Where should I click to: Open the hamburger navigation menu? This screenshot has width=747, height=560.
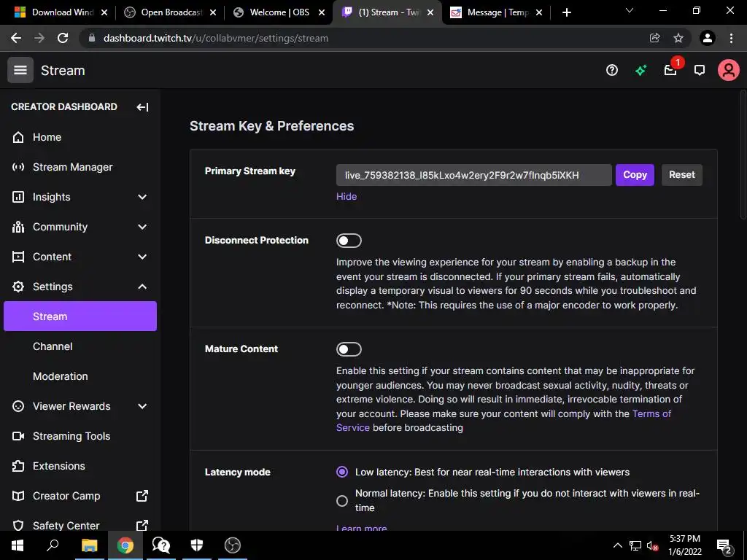point(20,70)
